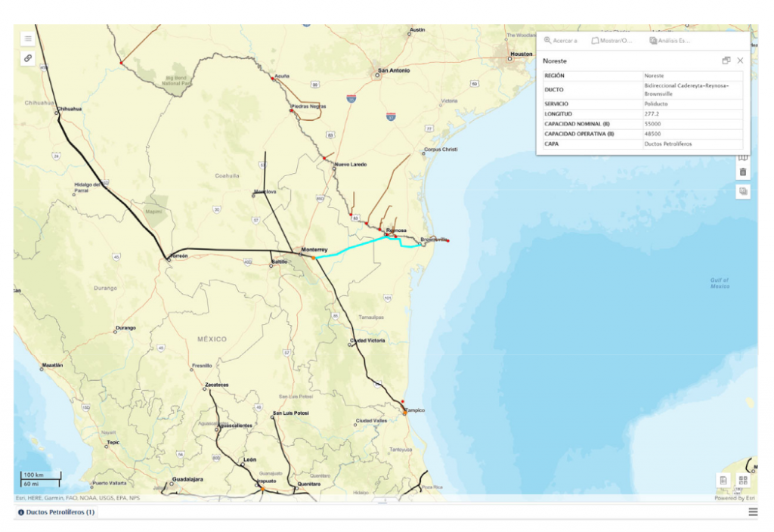Click the orange marker at Monterrey
The width and height of the screenshot is (774, 532).
coord(314,258)
